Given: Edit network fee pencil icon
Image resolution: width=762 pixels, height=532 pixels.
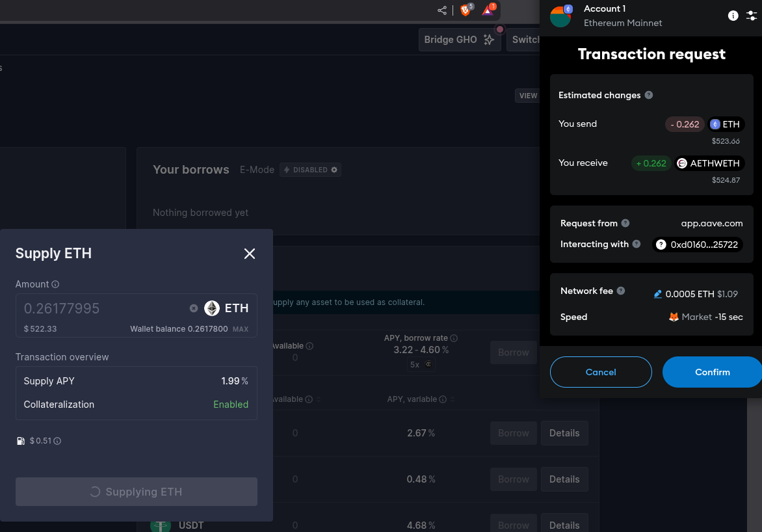Looking at the screenshot, I should 657,294.
